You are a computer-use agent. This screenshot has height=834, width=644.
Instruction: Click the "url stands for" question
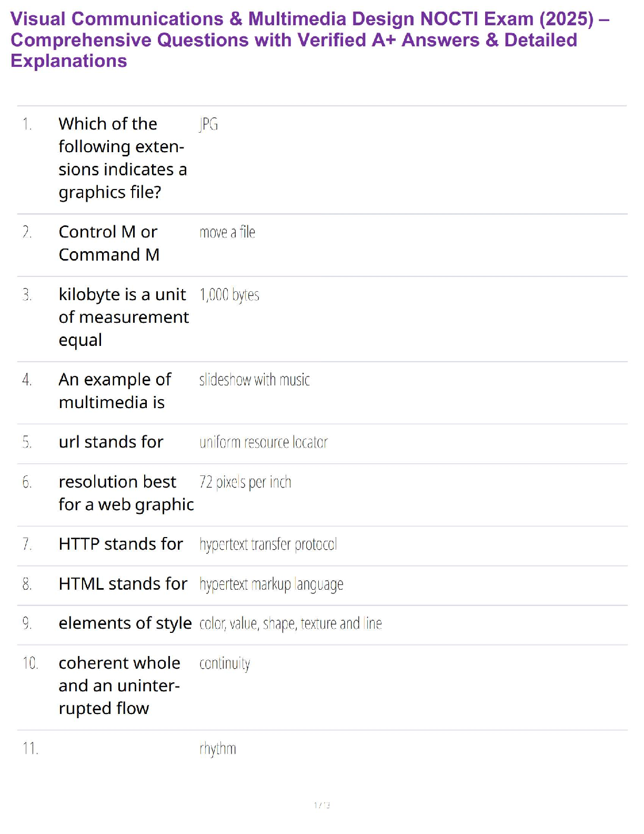(x=111, y=442)
